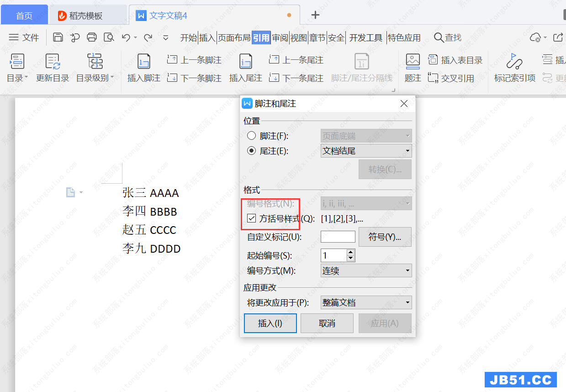Viewport: 566px width, 392px height.
Task: Switch to the 插入 ribbon tab
Action: (207, 37)
